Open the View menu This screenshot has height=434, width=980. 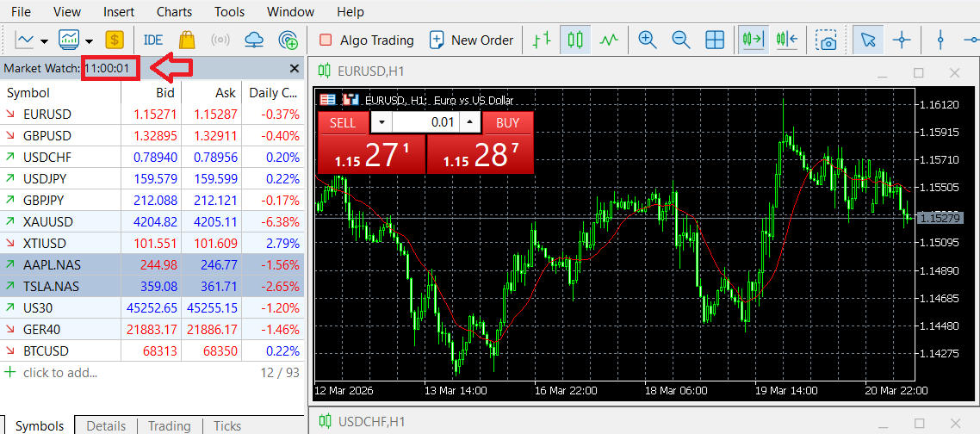(x=67, y=11)
